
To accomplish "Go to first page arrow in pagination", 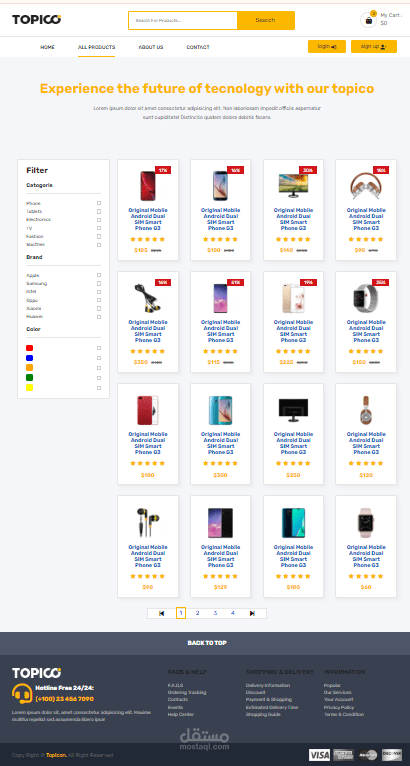I will point(162,613).
